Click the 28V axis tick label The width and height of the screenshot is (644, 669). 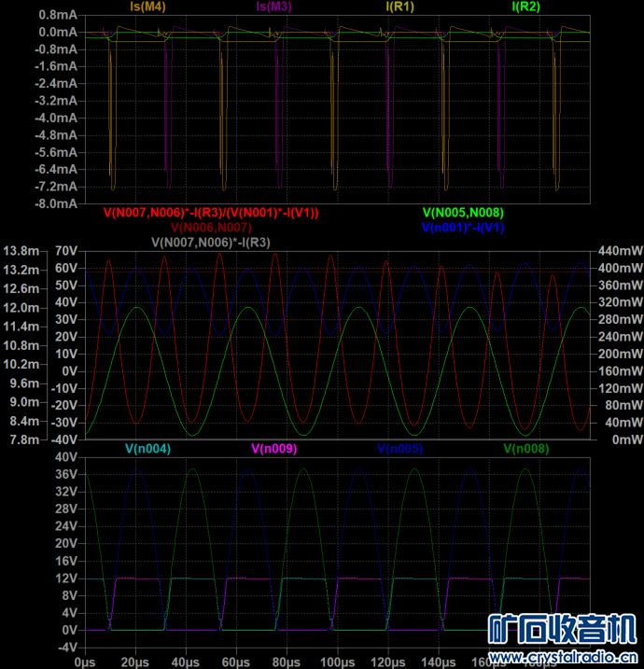coord(66,509)
